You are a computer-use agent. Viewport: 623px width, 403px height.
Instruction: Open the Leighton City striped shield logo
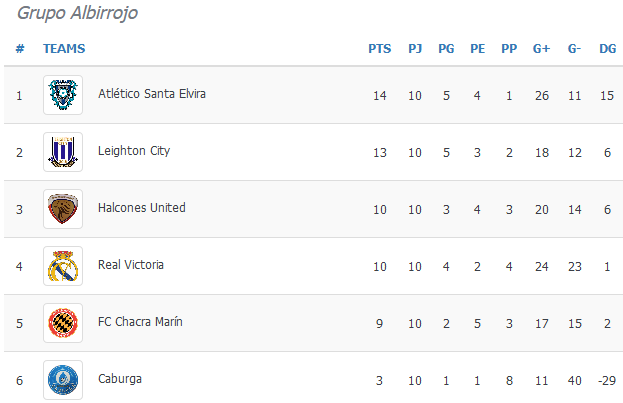(63, 152)
